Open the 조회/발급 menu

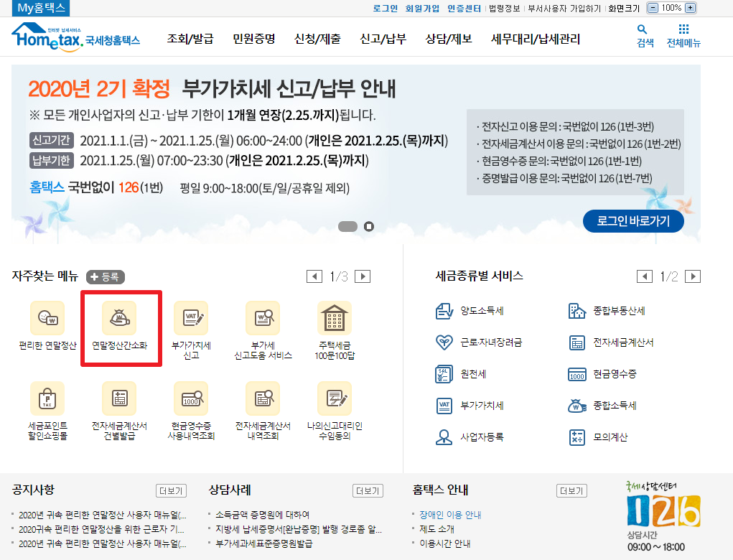(190, 39)
